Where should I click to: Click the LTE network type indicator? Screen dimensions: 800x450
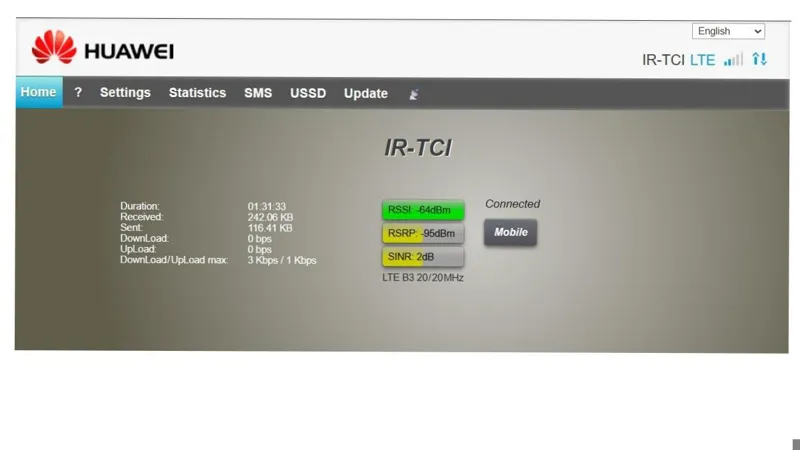pos(703,60)
